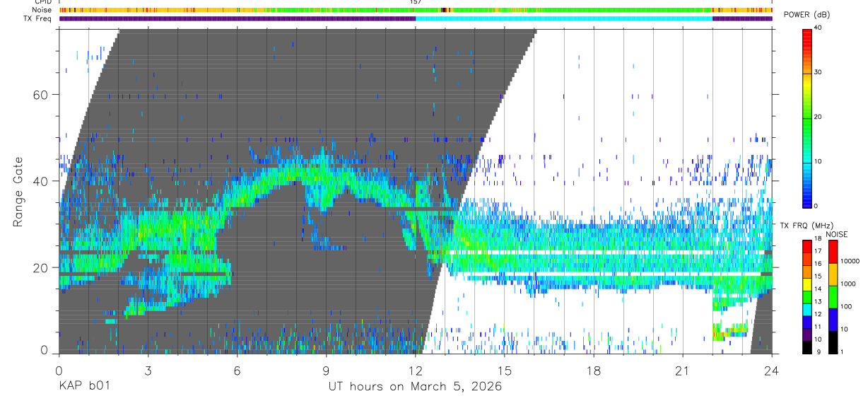Click the green 13-14 MHz TX FRQ segment
Screen dimensions: 868x401
(x=807, y=296)
